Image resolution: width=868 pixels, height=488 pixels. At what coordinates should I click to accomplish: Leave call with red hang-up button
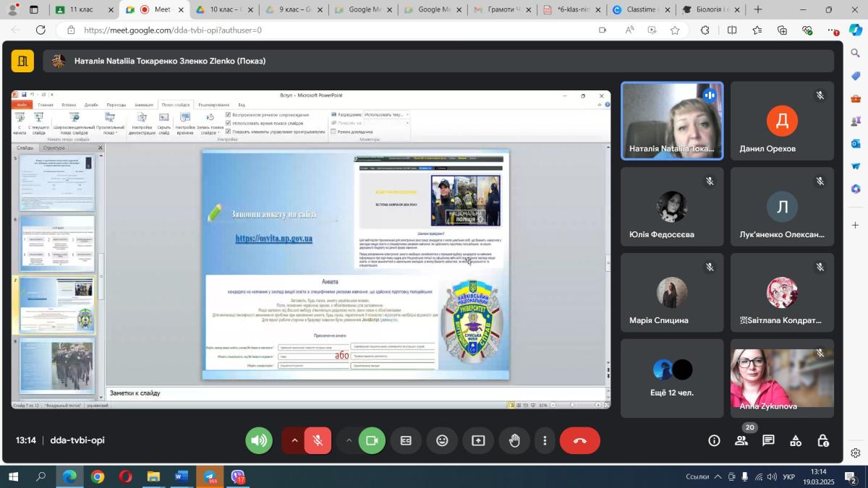pos(579,440)
